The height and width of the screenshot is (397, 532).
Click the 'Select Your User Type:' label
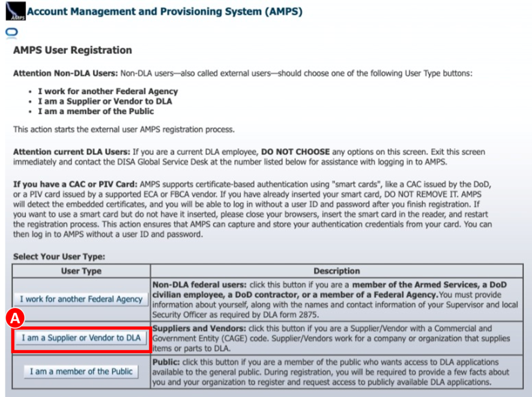[x=59, y=256]
